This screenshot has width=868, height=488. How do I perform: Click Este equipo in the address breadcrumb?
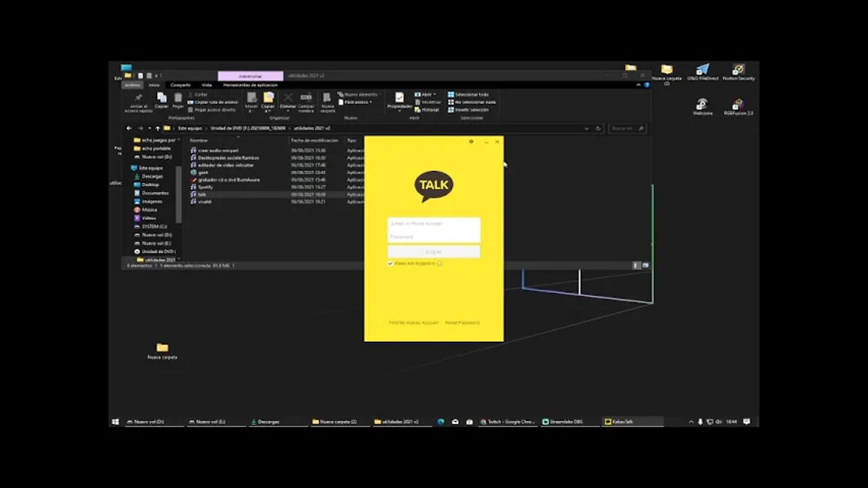coord(190,128)
